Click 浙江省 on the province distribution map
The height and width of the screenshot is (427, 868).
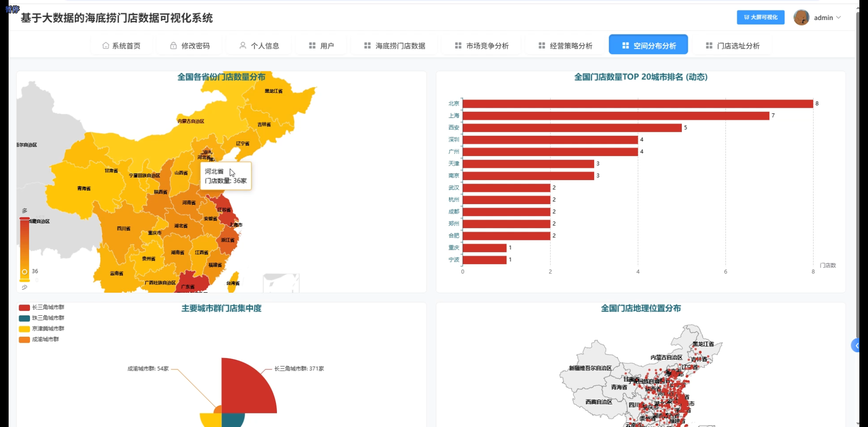[x=227, y=240]
